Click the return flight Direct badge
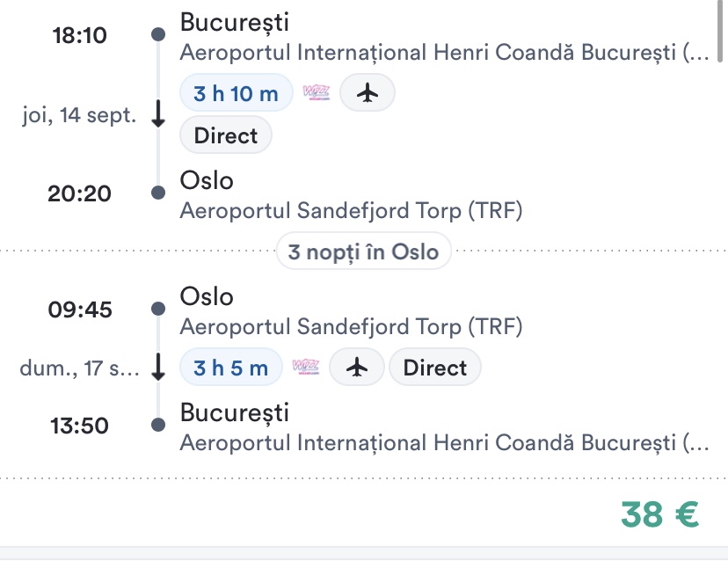The image size is (728, 561). pos(435,368)
